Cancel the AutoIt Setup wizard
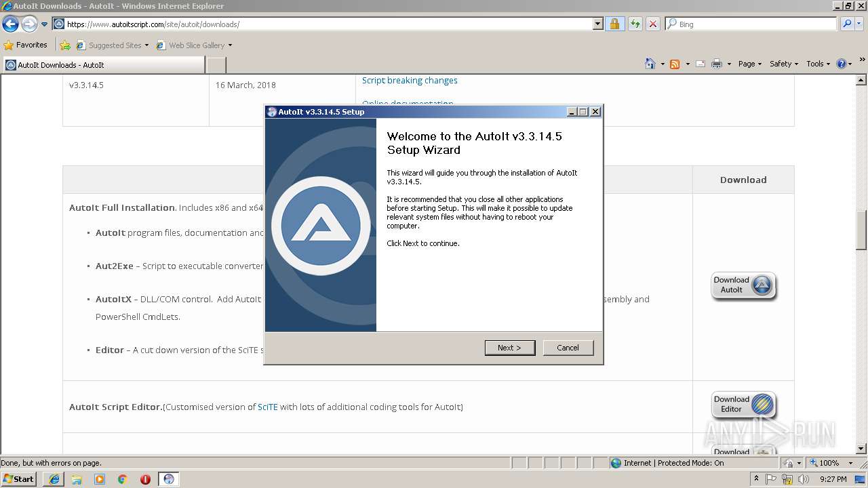The width and height of the screenshot is (868, 488). coord(568,348)
